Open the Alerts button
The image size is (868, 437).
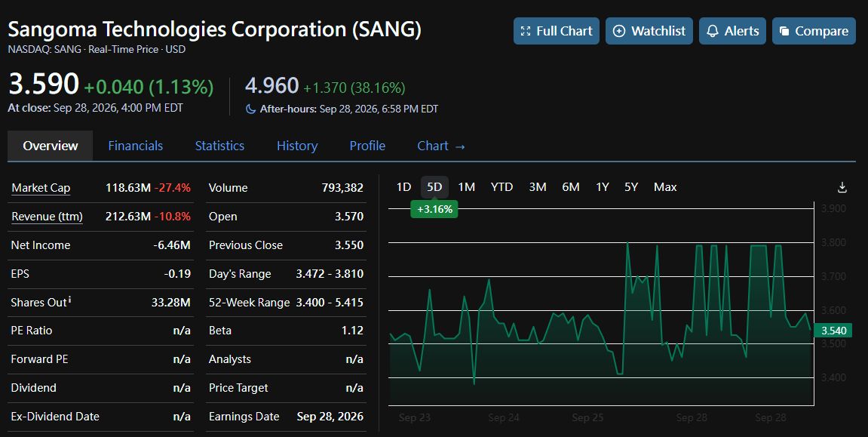pos(732,31)
